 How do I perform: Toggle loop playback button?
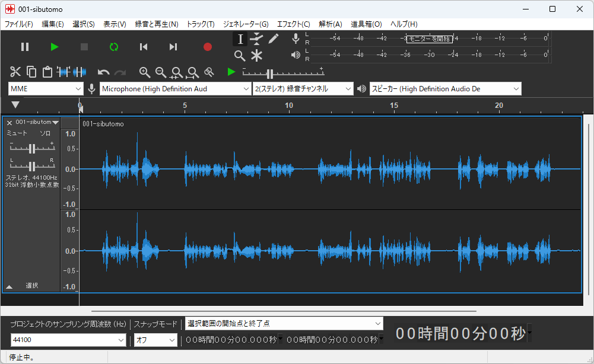[114, 47]
